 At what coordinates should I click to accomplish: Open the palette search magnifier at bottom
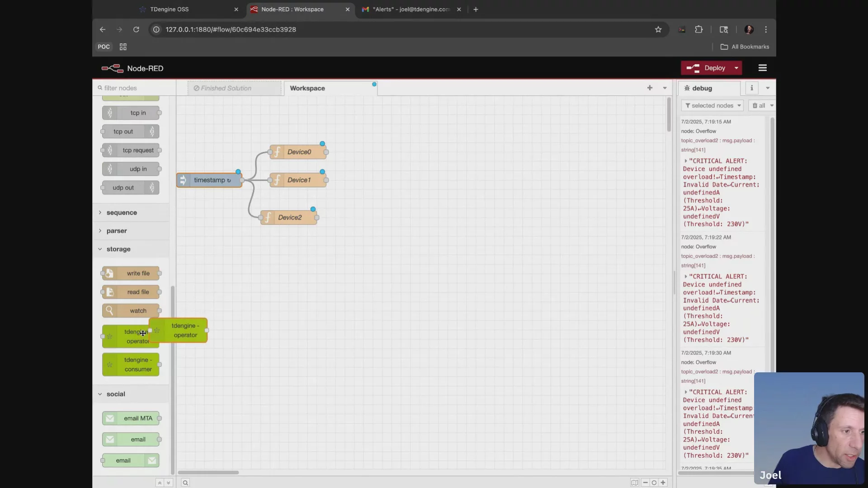[x=185, y=483]
